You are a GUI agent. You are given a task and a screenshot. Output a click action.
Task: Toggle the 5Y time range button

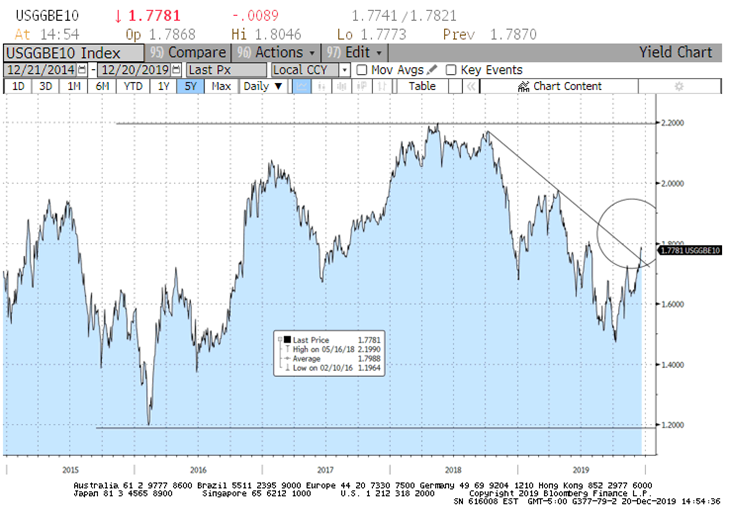click(x=190, y=86)
